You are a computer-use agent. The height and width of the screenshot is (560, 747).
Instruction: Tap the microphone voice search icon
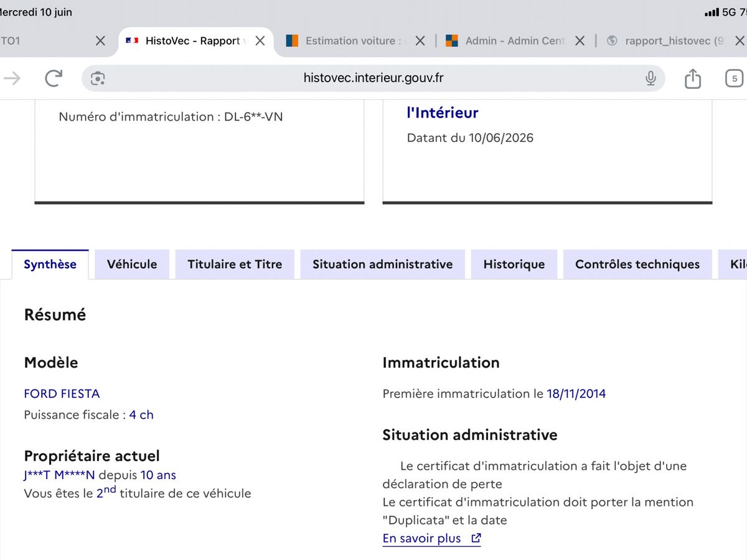pyautogui.click(x=651, y=78)
